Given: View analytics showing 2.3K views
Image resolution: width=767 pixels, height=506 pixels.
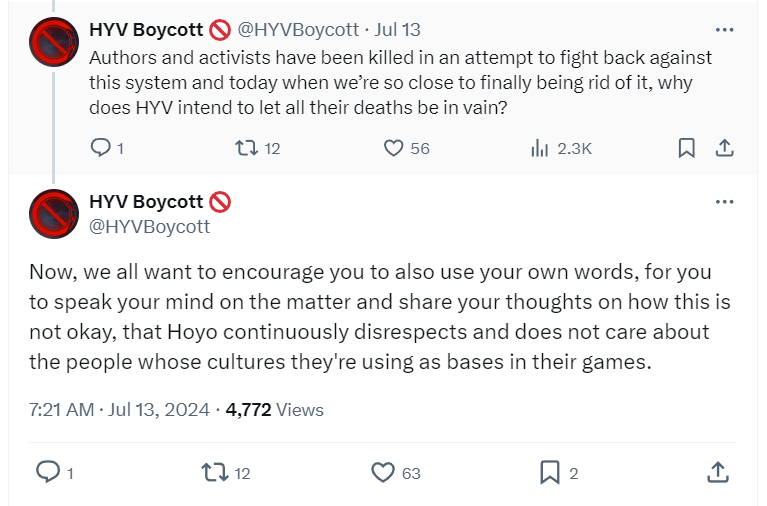Looking at the screenshot, I should (541, 148).
